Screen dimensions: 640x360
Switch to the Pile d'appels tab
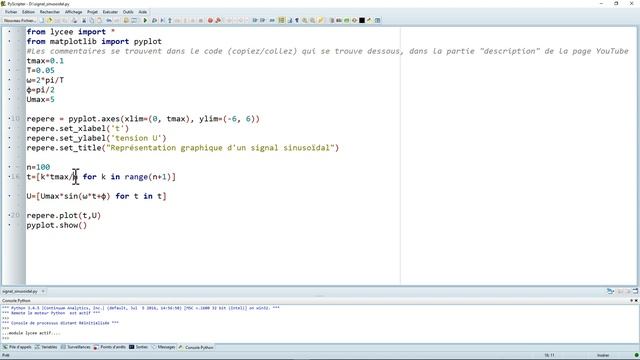18,347
